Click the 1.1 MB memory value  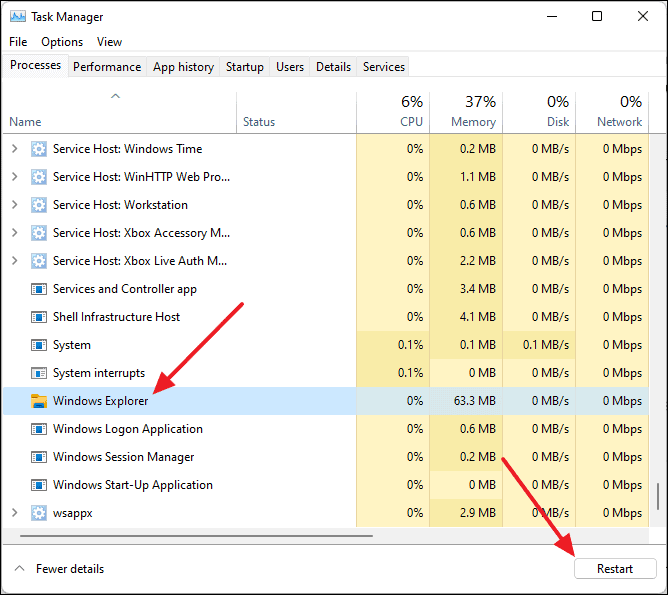click(478, 177)
